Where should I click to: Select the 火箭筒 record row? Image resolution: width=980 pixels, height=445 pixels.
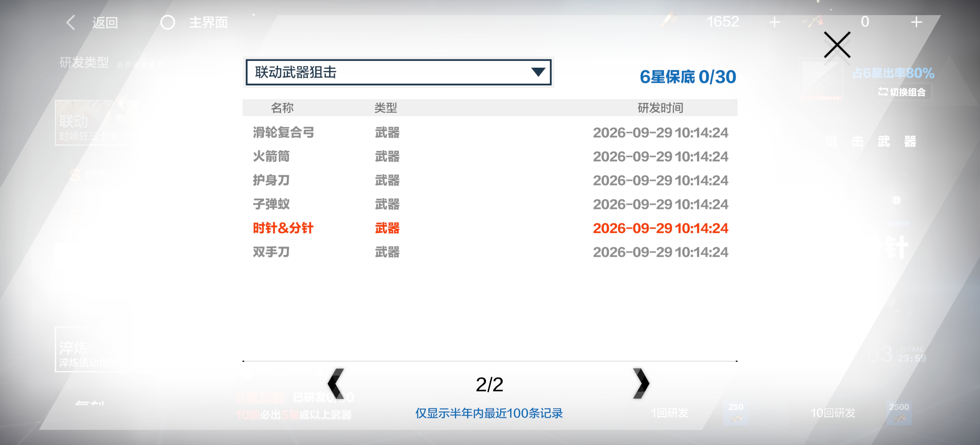click(x=490, y=157)
